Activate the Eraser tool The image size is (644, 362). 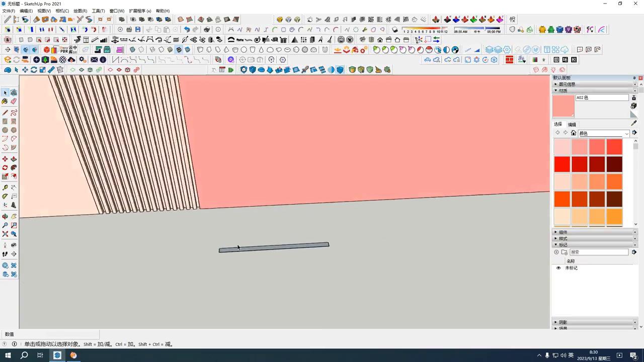(14, 101)
